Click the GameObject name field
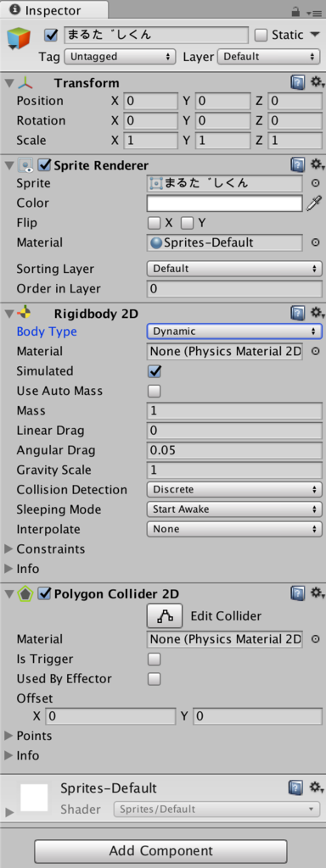Viewport: 326px width, 868px height. click(x=156, y=36)
